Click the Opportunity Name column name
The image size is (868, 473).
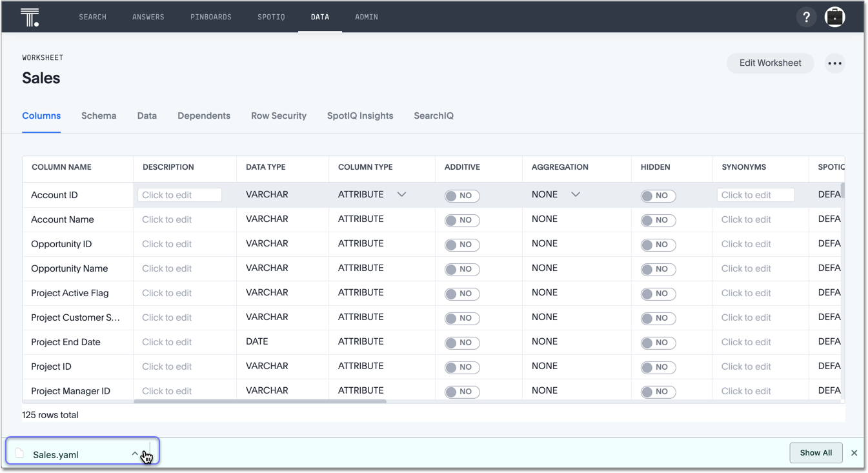click(x=70, y=268)
